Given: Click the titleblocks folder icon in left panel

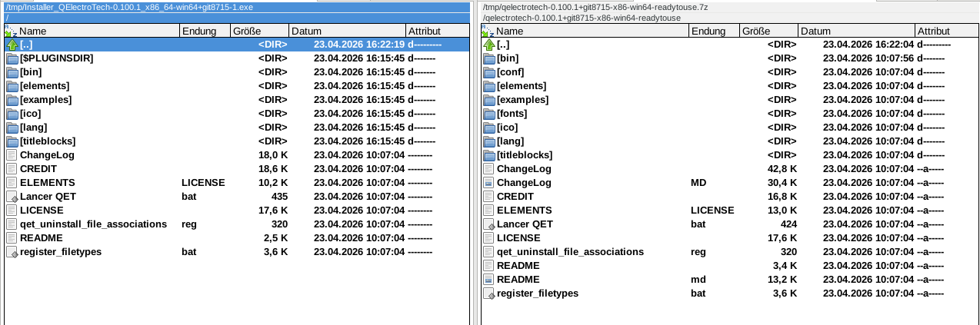Looking at the screenshot, I should pyautogui.click(x=12, y=141).
